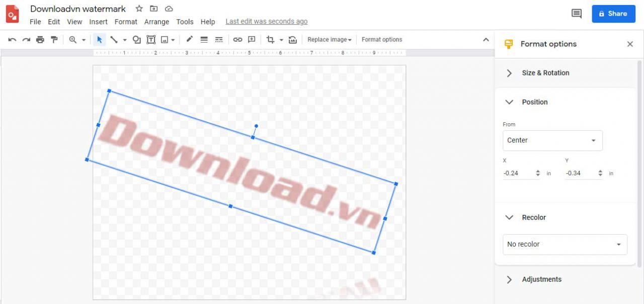The height and width of the screenshot is (304, 644).
Task: Open the zoom level dropdown arrow
Action: [84, 40]
